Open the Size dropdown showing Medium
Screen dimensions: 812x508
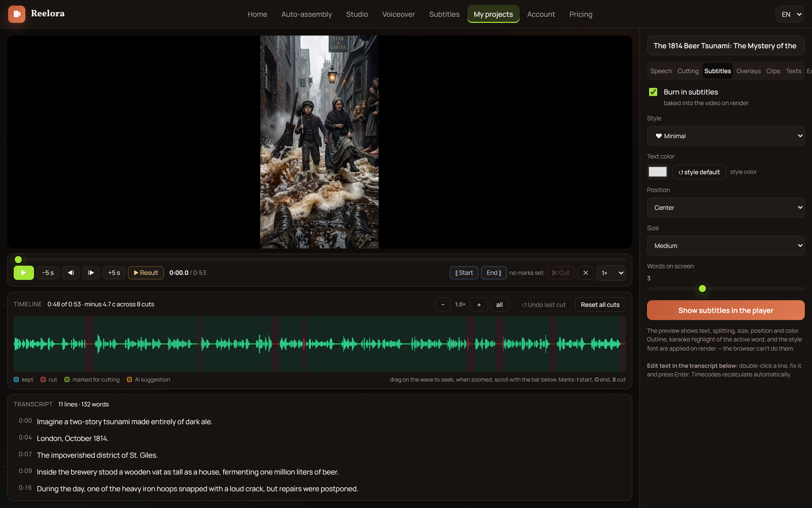pyautogui.click(x=726, y=246)
